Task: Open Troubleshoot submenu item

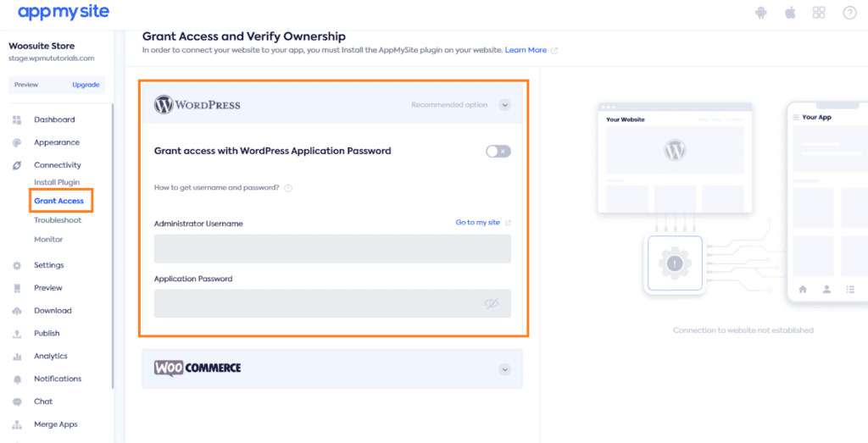Action: point(58,220)
